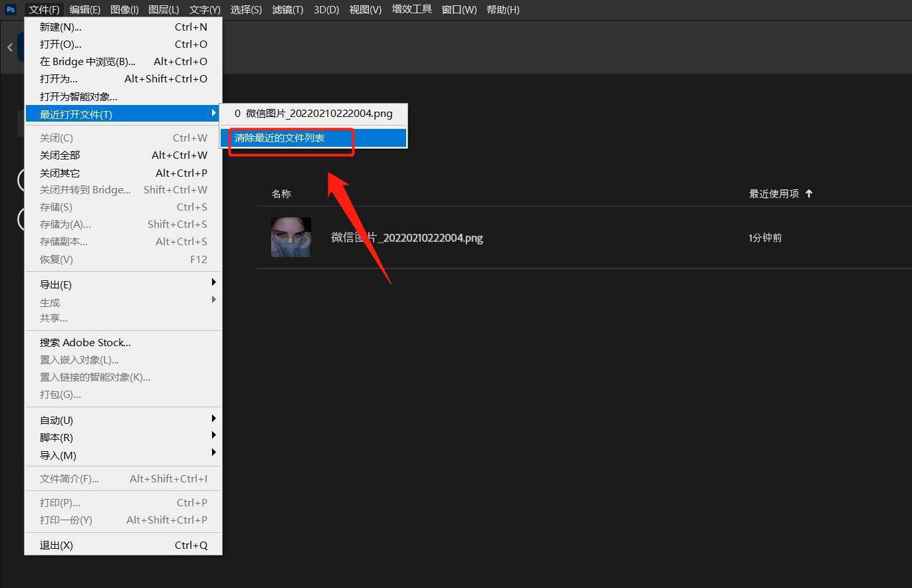Screen dimensions: 912x588
Task: Click the 1分钟前 timestamp cell
Action: 765,238
